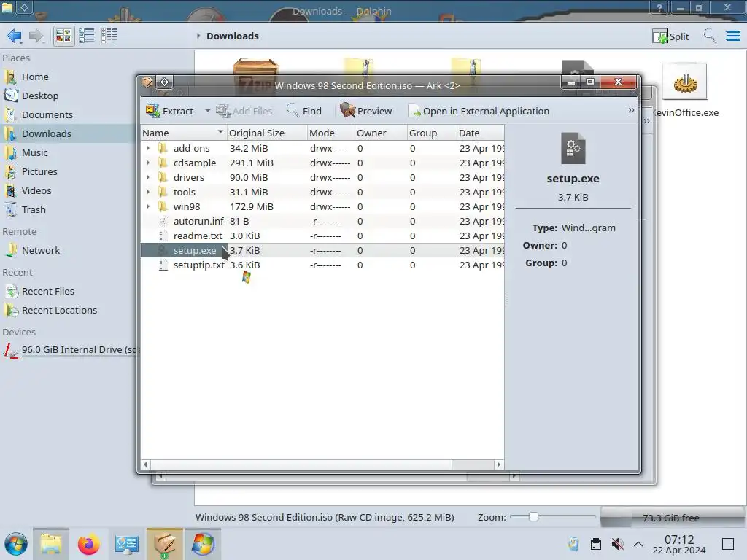Open muted volume tray icon
Image resolution: width=747 pixels, height=560 pixels.
pos(617,544)
